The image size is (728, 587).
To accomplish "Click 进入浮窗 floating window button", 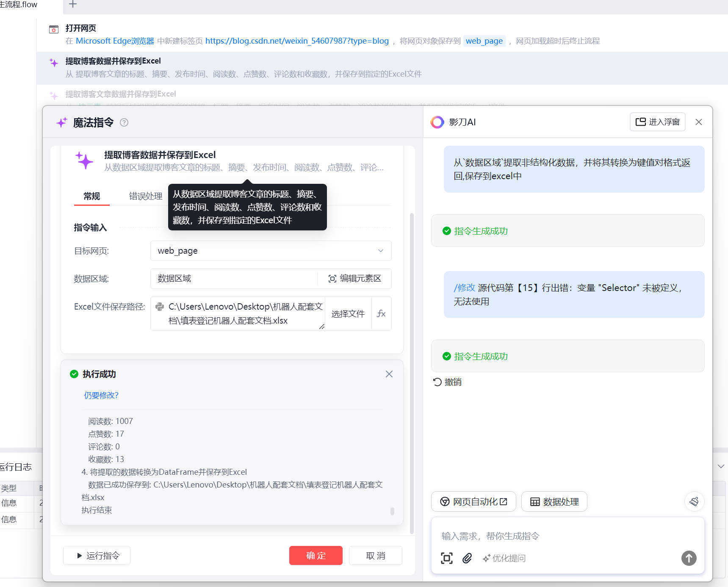I will pos(657,122).
